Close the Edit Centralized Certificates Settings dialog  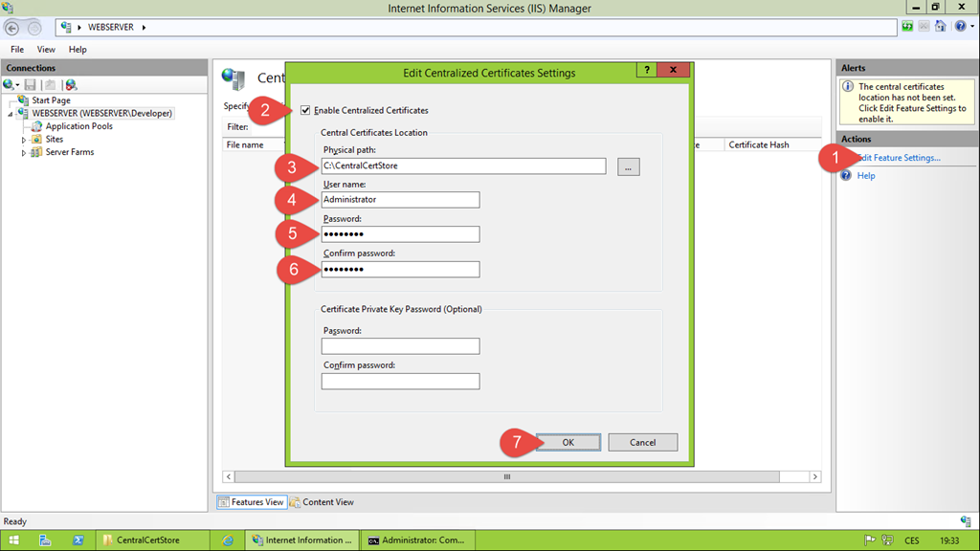point(673,70)
